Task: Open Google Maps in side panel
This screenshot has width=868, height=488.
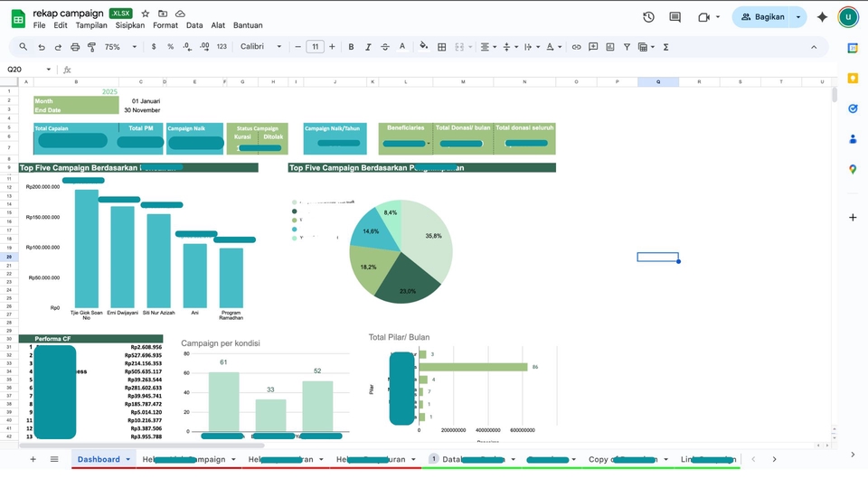Action: click(853, 169)
